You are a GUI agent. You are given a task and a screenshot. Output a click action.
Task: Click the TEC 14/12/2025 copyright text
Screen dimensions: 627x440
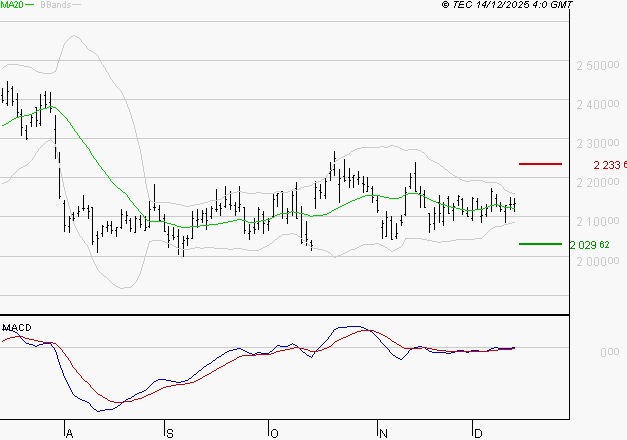507,5
